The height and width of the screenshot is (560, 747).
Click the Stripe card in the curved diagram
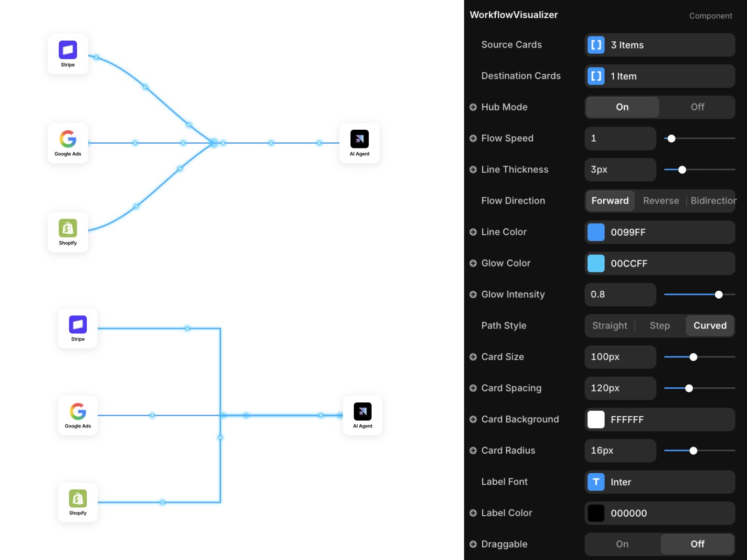point(68,54)
